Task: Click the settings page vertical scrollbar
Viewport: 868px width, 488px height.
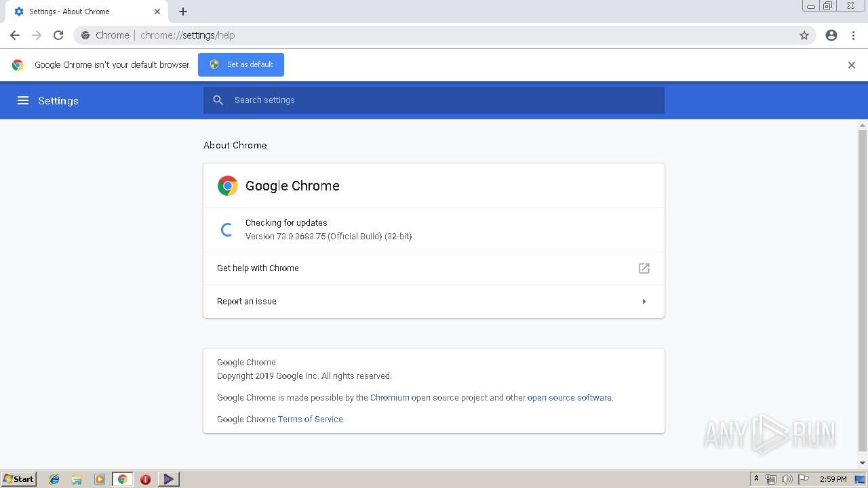Action: click(x=863, y=291)
